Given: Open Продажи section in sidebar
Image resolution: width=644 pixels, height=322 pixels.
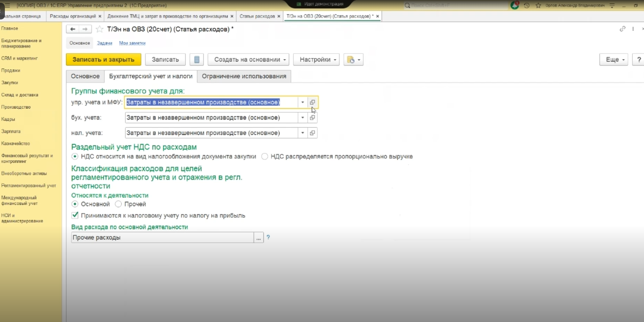Looking at the screenshot, I should [x=11, y=71].
